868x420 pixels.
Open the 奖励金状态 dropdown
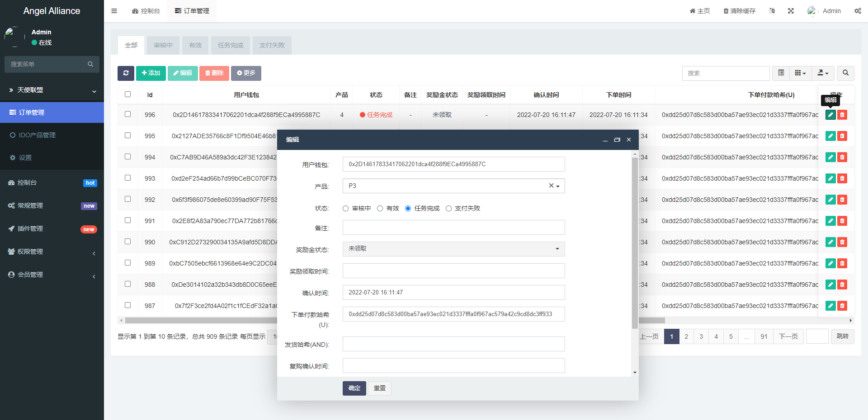click(453, 249)
